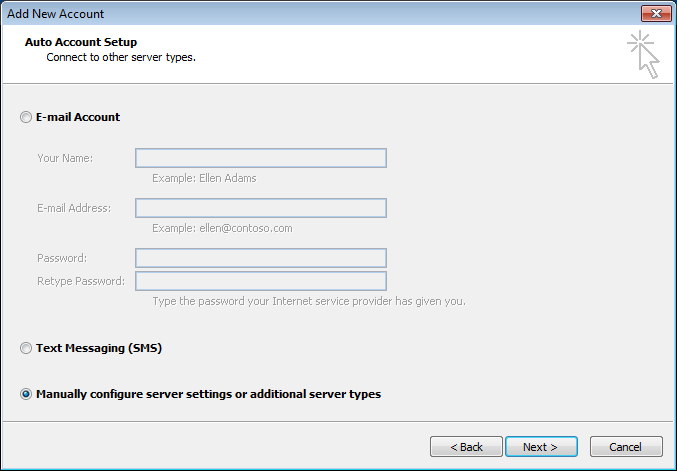The image size is (677, 471).
Task: Choose the Text Messaging (SMS) option
Action: [x=26, y=349]
